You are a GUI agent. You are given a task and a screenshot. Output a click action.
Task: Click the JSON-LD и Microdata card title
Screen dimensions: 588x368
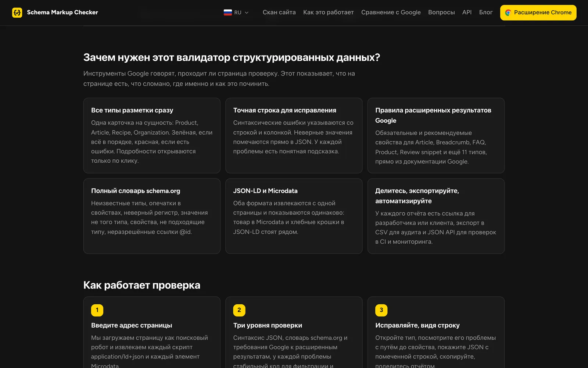click(265, 191)
